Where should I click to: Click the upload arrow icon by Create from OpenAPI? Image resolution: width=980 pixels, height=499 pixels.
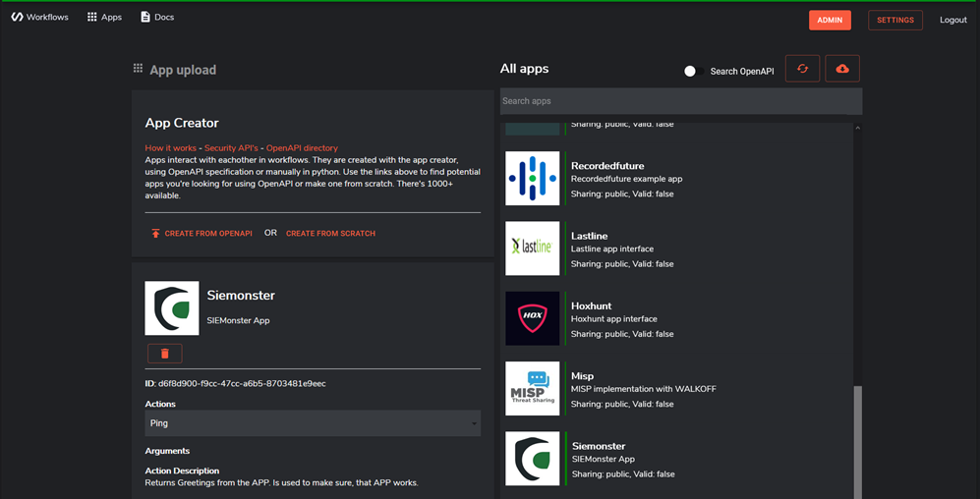[155, 234]
